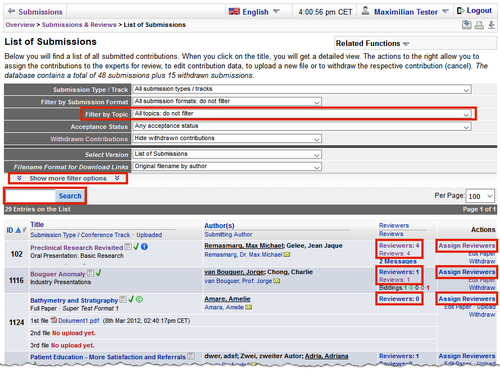
Task: Open Filename Format for Download Links dropdown
Action: point(227,167)
